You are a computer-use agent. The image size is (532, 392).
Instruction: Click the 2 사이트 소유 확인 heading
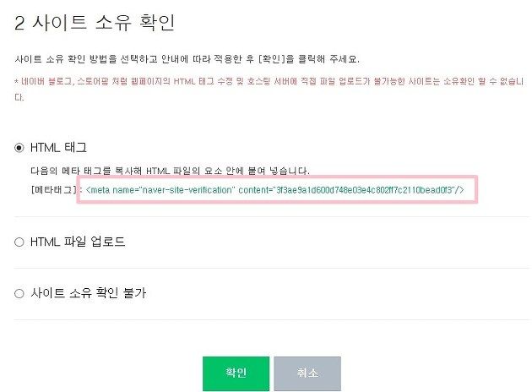point(95,23)
